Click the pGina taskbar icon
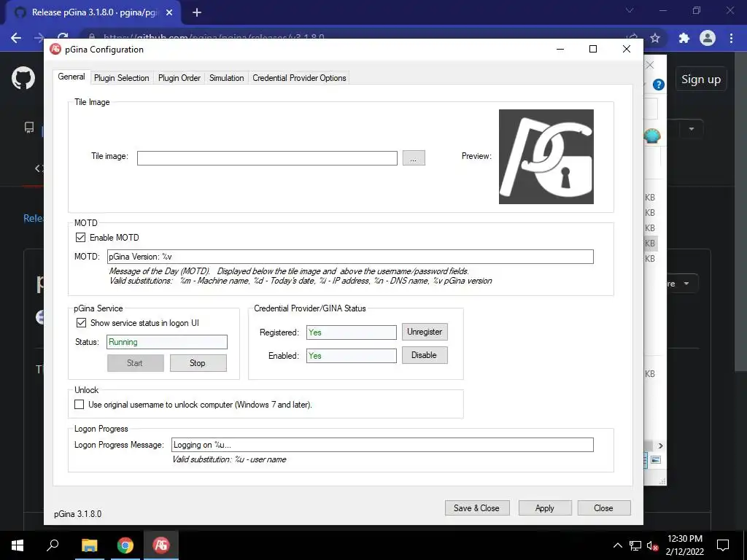Screen dimensions: 747x560 click(161, 545)
